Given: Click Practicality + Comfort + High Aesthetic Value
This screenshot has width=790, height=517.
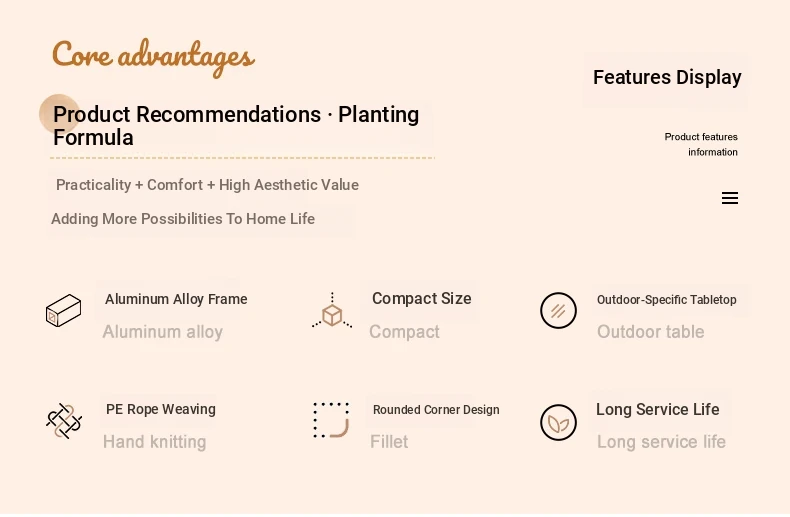Looking at the screenshot, I should (207, 185).
